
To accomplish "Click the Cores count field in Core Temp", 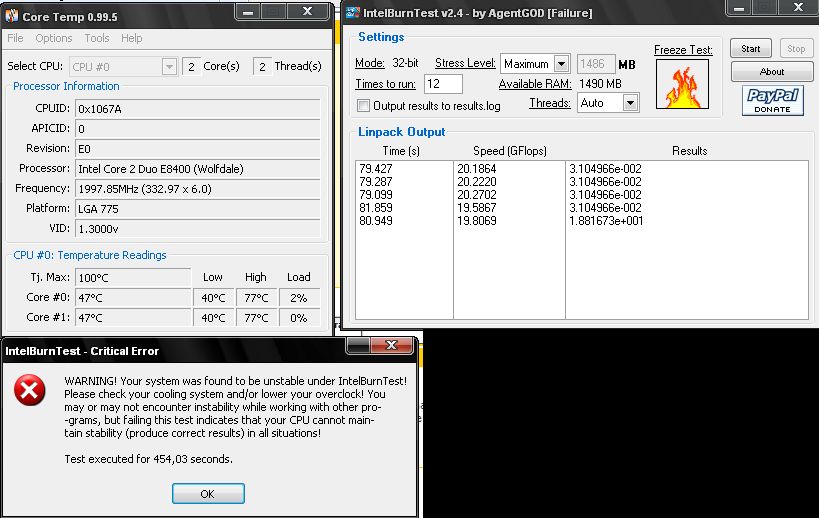I will coord(191,67).
